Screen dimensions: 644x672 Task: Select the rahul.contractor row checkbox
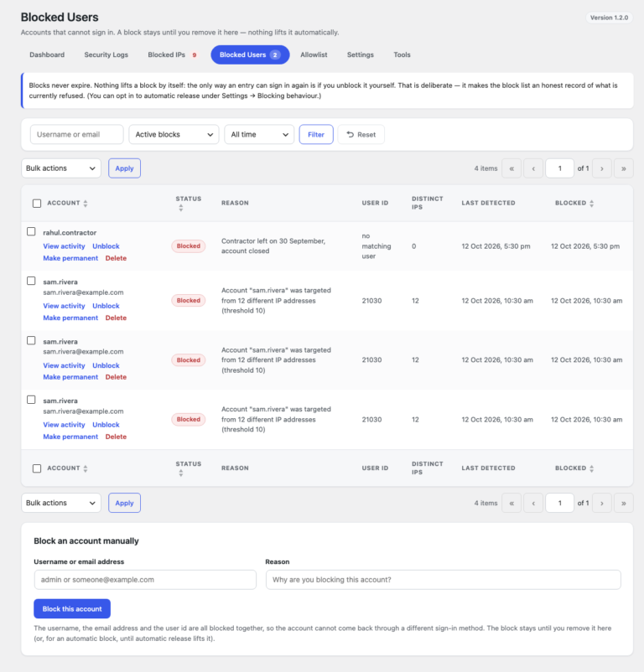(x=31, y=231)
